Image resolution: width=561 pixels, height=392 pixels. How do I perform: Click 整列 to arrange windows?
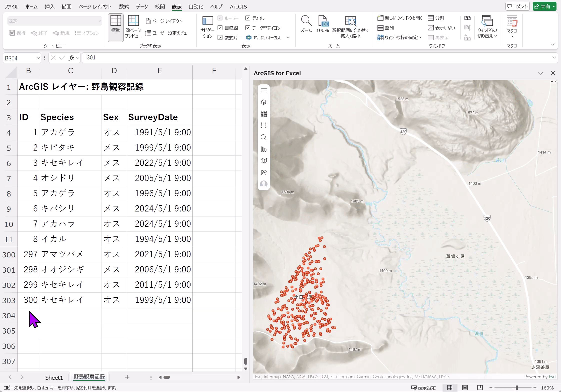click(x=386, y=28)
